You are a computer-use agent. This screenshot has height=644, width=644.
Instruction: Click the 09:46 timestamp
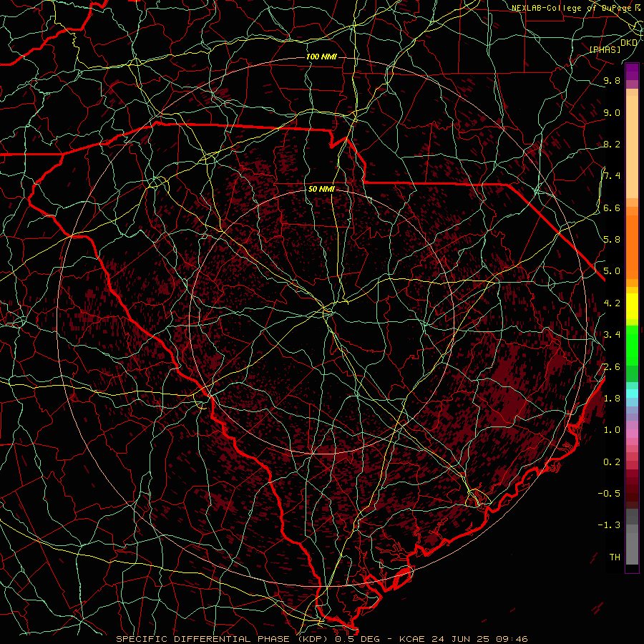(512, 639)
